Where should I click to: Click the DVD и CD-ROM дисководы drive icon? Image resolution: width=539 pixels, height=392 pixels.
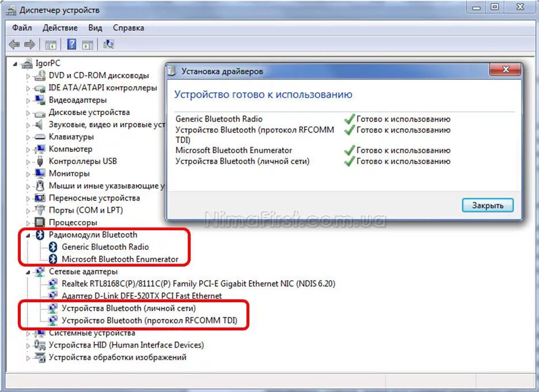40,75
